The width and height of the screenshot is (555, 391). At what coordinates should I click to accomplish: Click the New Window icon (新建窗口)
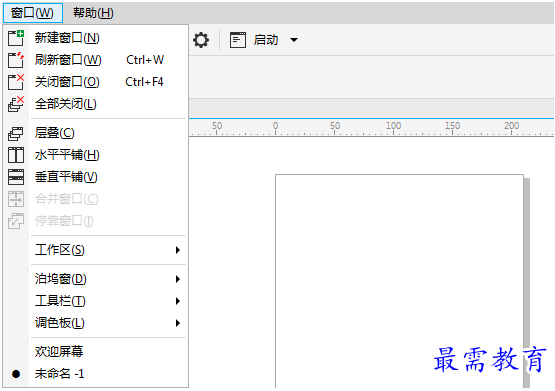pos(16,38)
